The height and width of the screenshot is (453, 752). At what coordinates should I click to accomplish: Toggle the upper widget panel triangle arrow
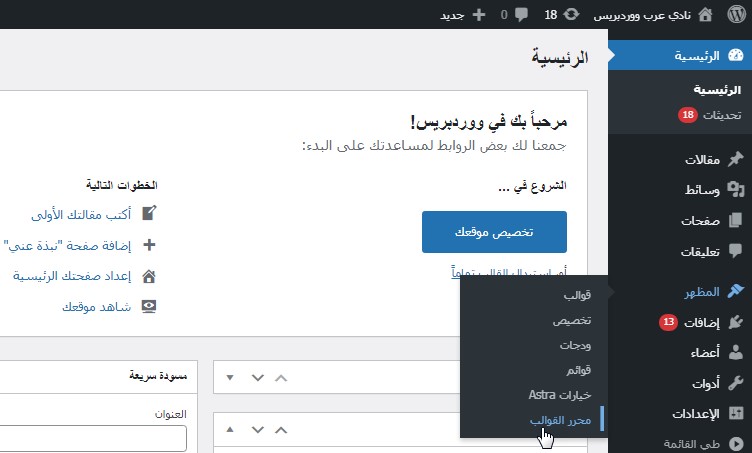pyautogui.click(x=230, y=378)
